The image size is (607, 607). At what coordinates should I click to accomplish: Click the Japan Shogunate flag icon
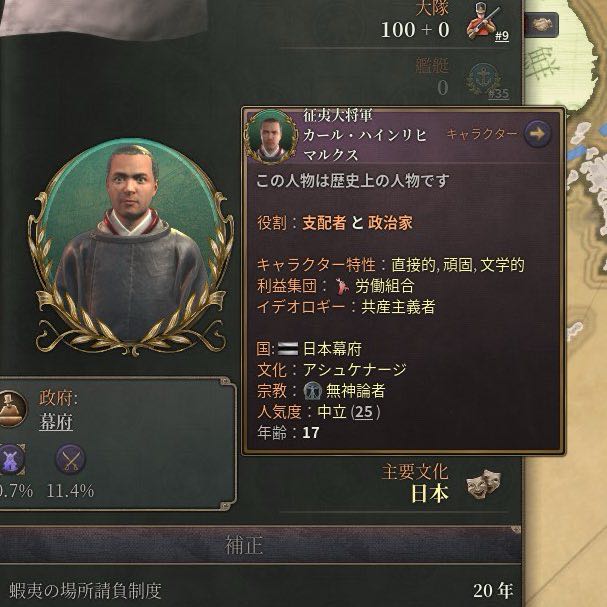click(288, 349)
